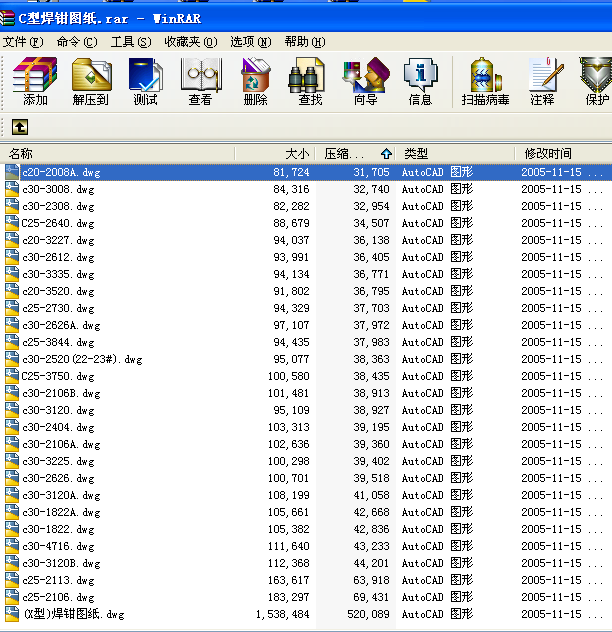The width and height of the screenshot is (612, 632).
Task: Open the 工具(S) menu
Action: (131, 42)
